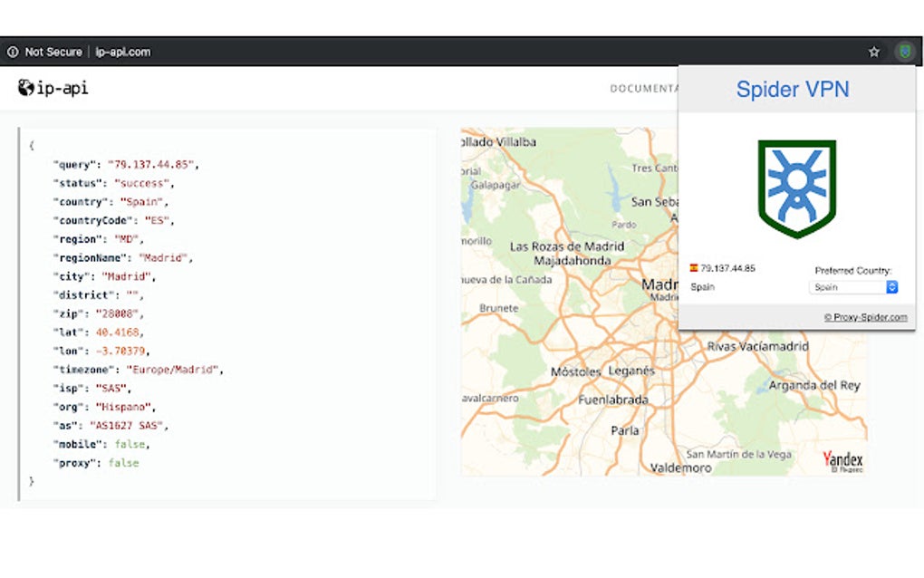Click the status value "success"
Screen dimensions: 924x578
tap(141, 183)
